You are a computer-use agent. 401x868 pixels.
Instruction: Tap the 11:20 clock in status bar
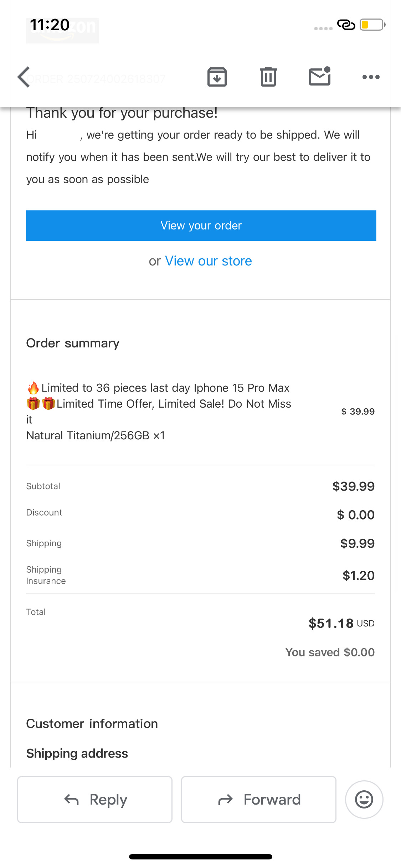click(50, 25)
